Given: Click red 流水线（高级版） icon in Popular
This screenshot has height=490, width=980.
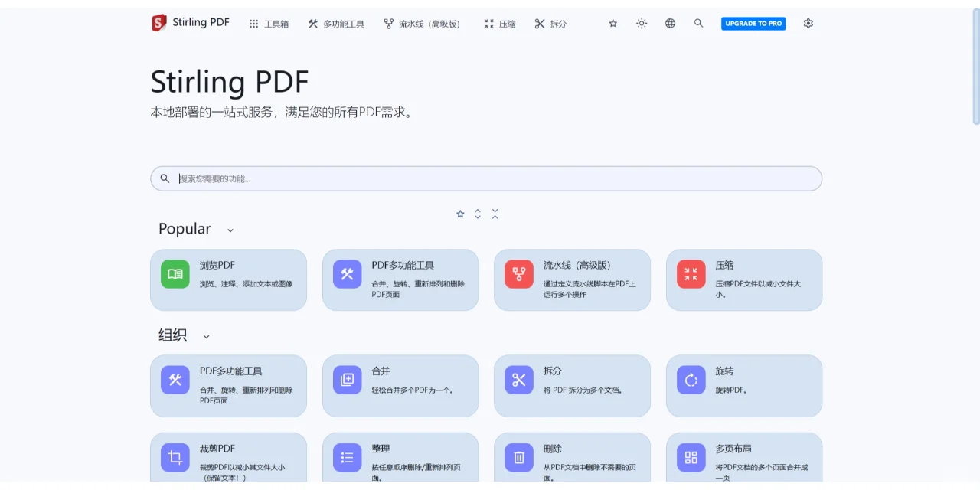Looking at the screenshot, I should pyautogui.click(x=519, y=274).
